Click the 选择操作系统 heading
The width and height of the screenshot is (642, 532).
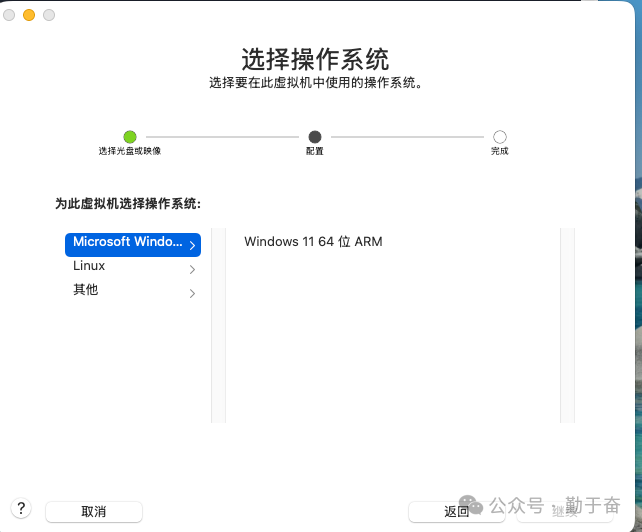[x=315, y=59]
